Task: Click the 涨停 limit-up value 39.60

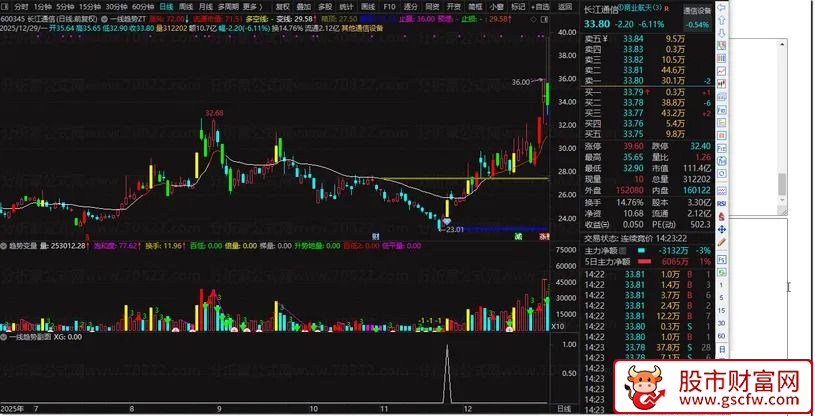Action: point(634,146)
